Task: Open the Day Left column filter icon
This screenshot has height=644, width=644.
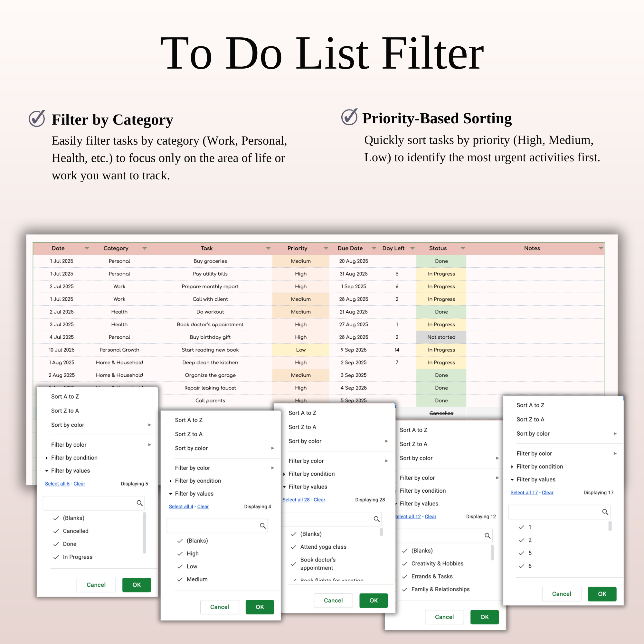Action: tap(412, 249)
